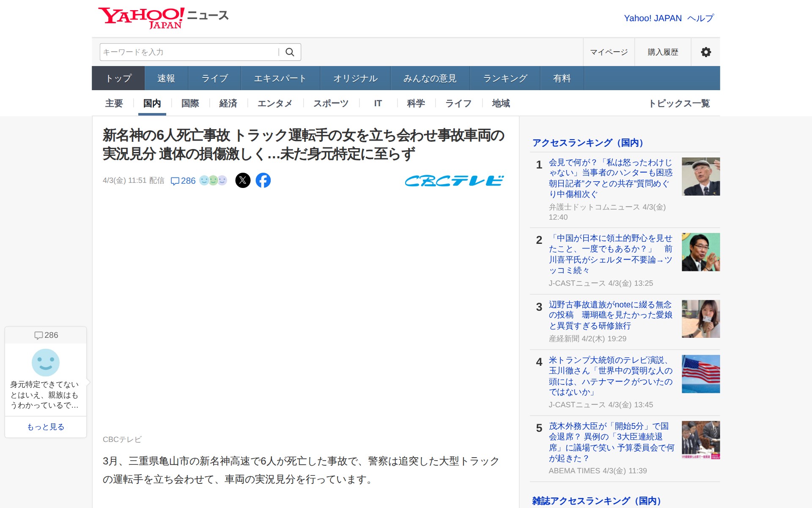Click the floating widget comment count 286
Viewport: 812px width, 508px height.
point(46,335)
